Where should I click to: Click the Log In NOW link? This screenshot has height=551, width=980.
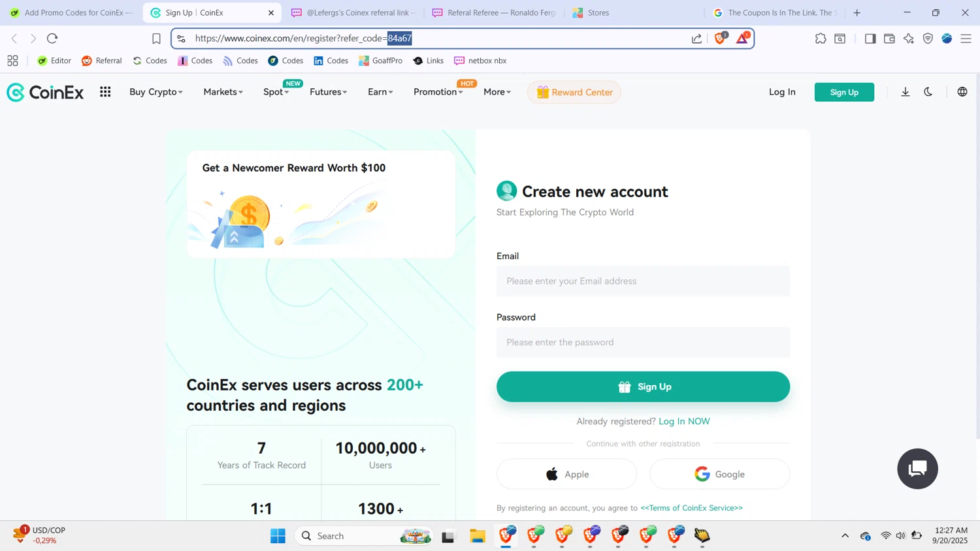click(x=684, y=421)
